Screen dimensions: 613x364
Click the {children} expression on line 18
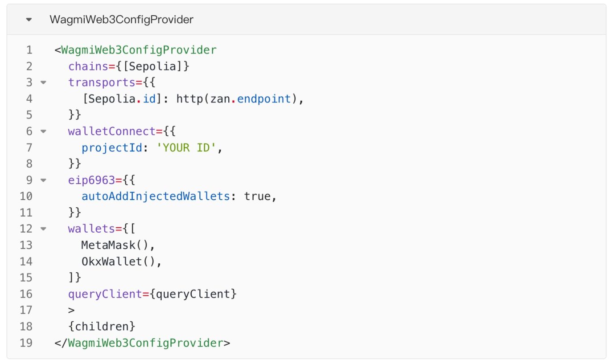coord(101,327)
